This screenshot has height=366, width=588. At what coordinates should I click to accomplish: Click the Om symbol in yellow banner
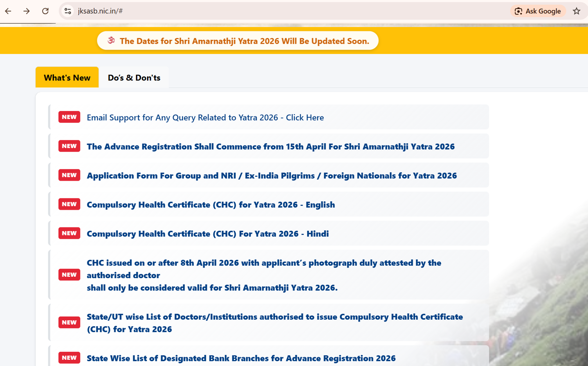tap(111, 40)
